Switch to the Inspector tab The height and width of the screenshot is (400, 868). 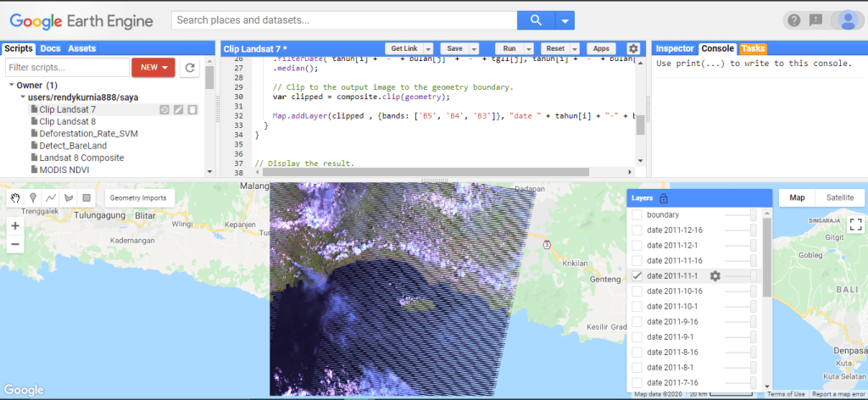click(x=675, y=48)
